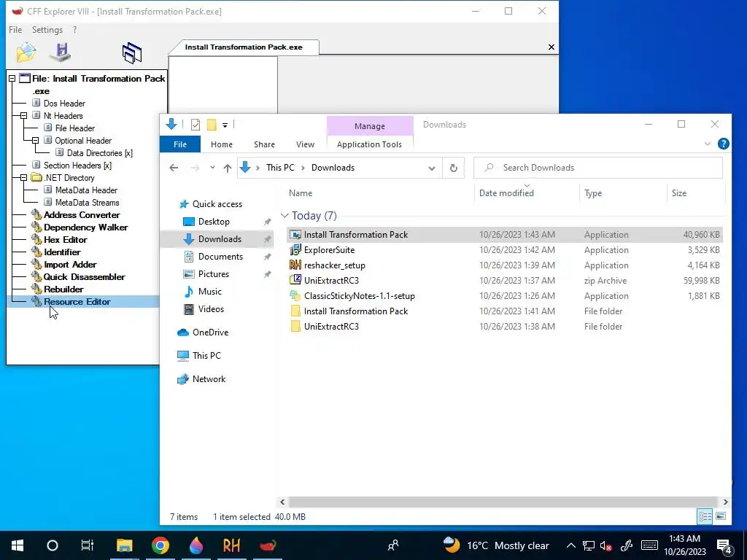747x560 pixels.
Task: Click horizontal scrollbar in file list
Action: pos(503,502)
